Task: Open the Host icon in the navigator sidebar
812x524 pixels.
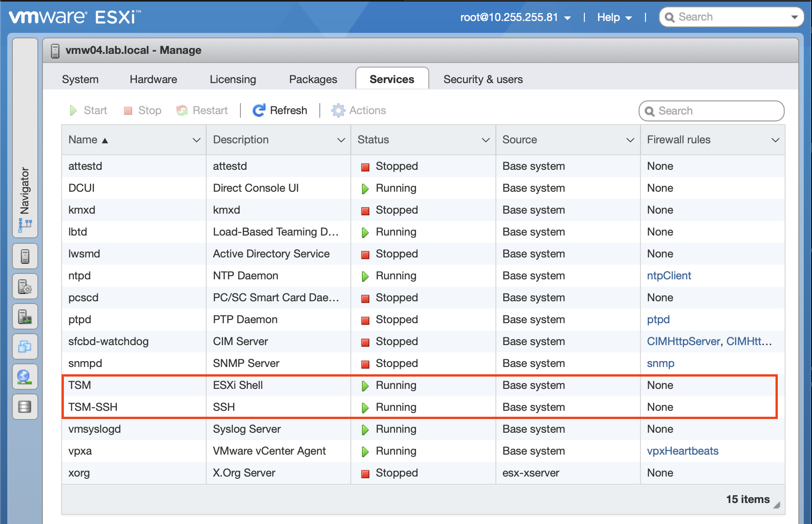Action: coord(25,257)
